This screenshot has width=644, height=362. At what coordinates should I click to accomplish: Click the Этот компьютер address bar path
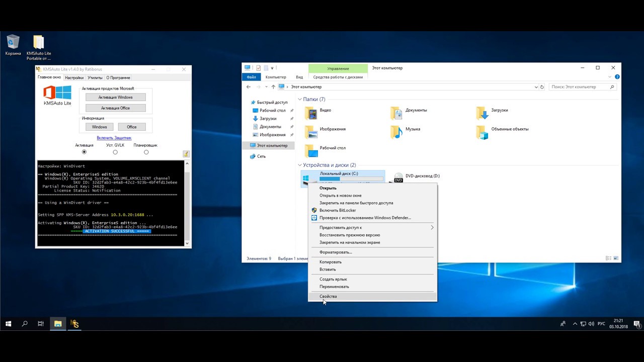click(306, 87)
